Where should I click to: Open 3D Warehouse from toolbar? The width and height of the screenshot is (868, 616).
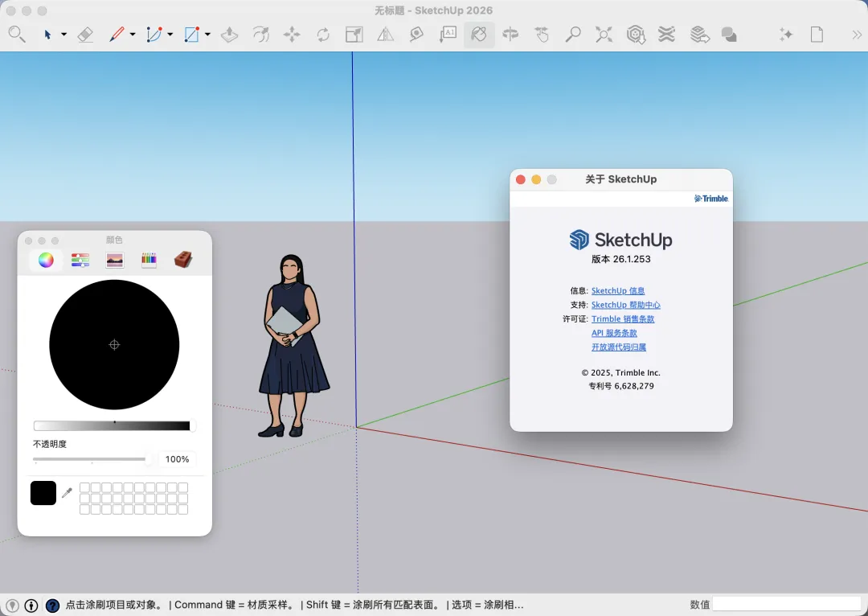(x=636, y=35)
